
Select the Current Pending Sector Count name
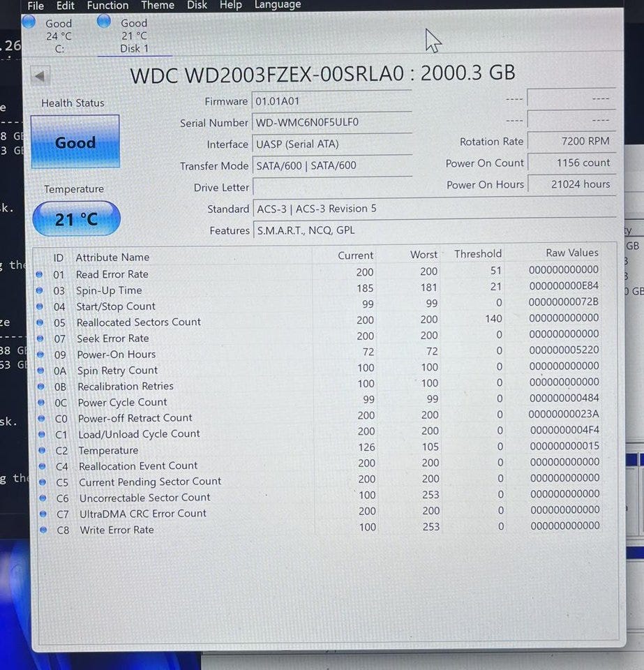(150, 482)
